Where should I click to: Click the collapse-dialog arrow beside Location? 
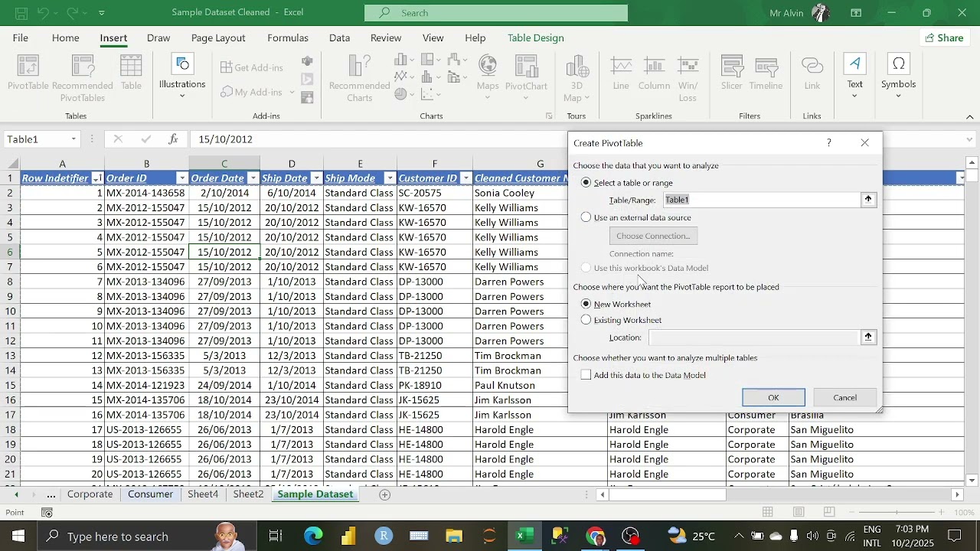868,337
